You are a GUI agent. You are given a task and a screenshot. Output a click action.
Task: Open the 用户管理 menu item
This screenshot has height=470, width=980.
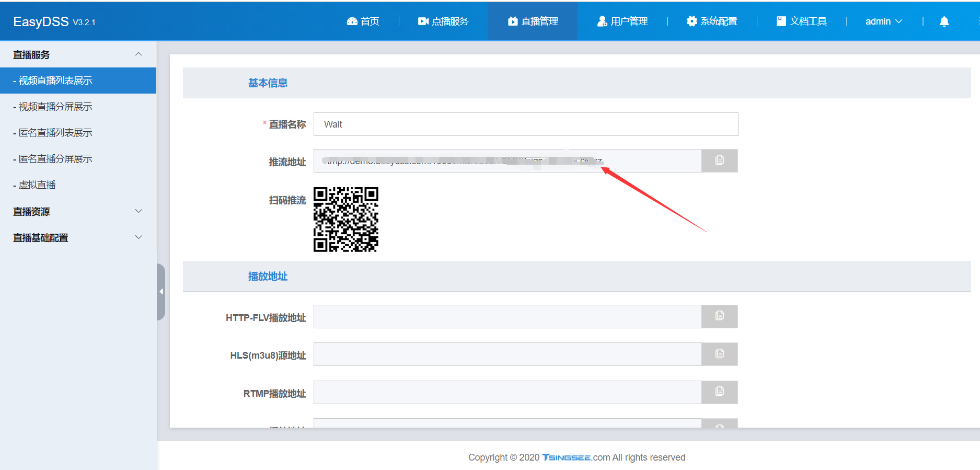(622, 21)
